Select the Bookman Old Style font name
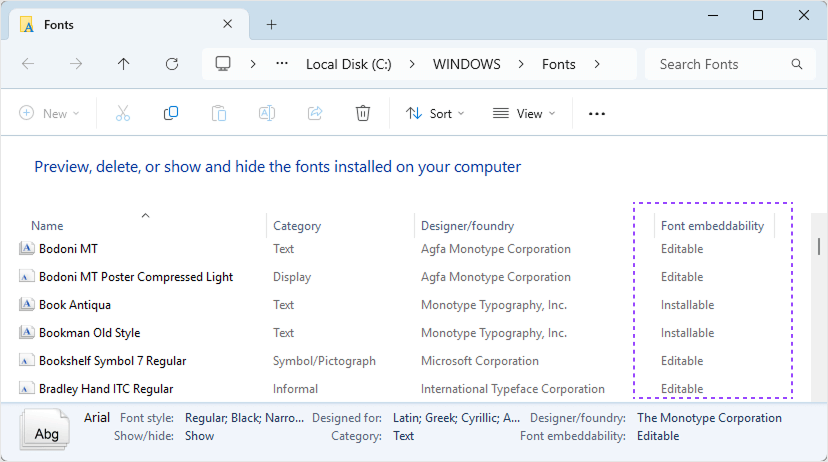 90,333
